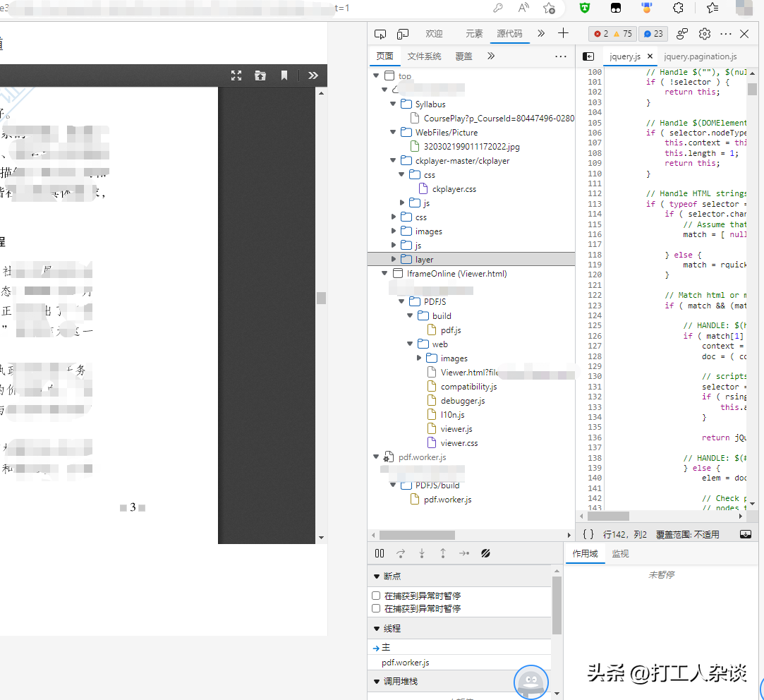Expand the js folder under ckplayer
Viewport: 764px width, 700px height.
pyautogui.click(x=402, y=203)
